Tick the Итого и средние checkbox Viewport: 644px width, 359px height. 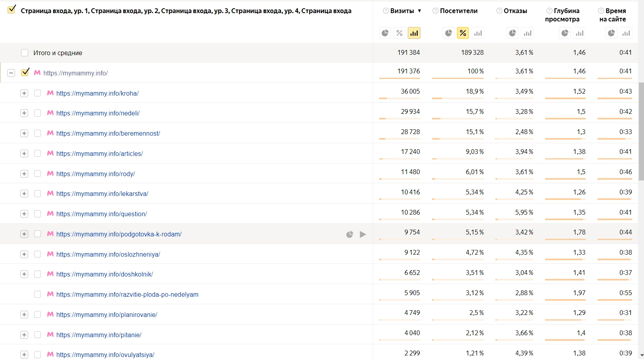pyautogui.click(x=25, y=53)
